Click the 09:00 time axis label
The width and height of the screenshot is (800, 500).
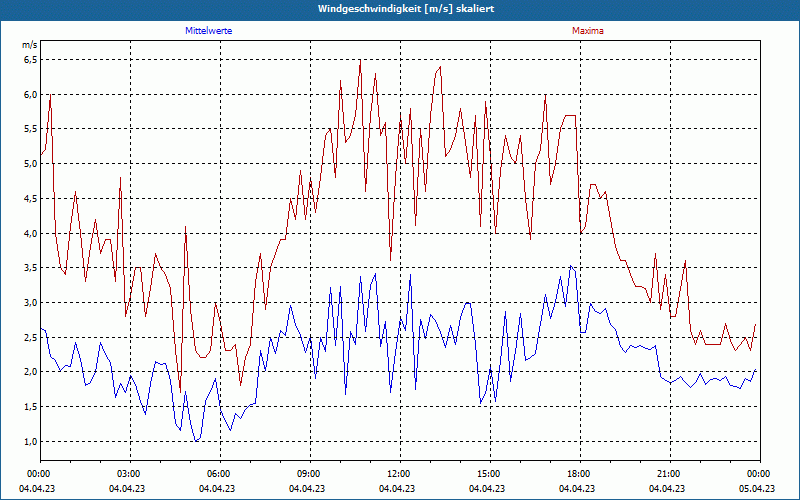310,474
